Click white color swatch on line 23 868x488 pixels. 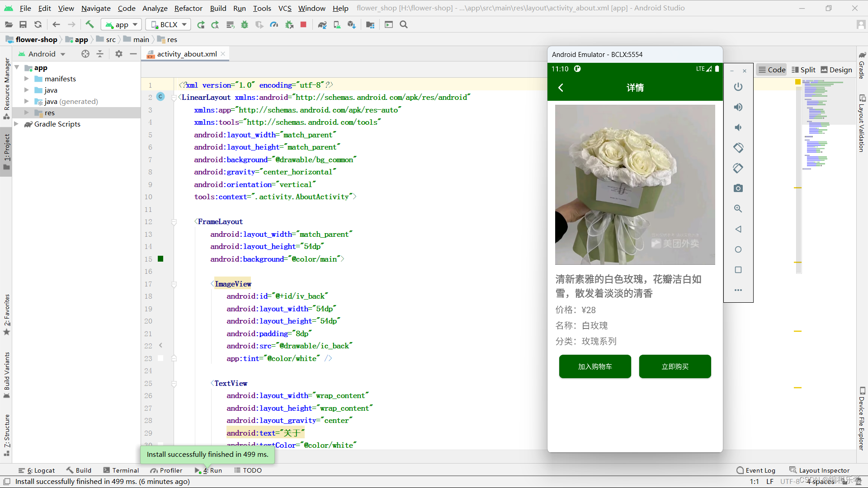160,358
